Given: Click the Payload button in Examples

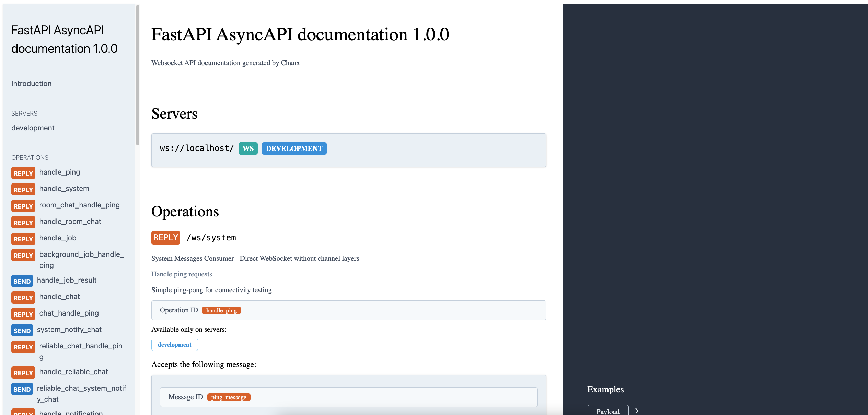Looking at the screenshot, I should click(x=608, y=411).
